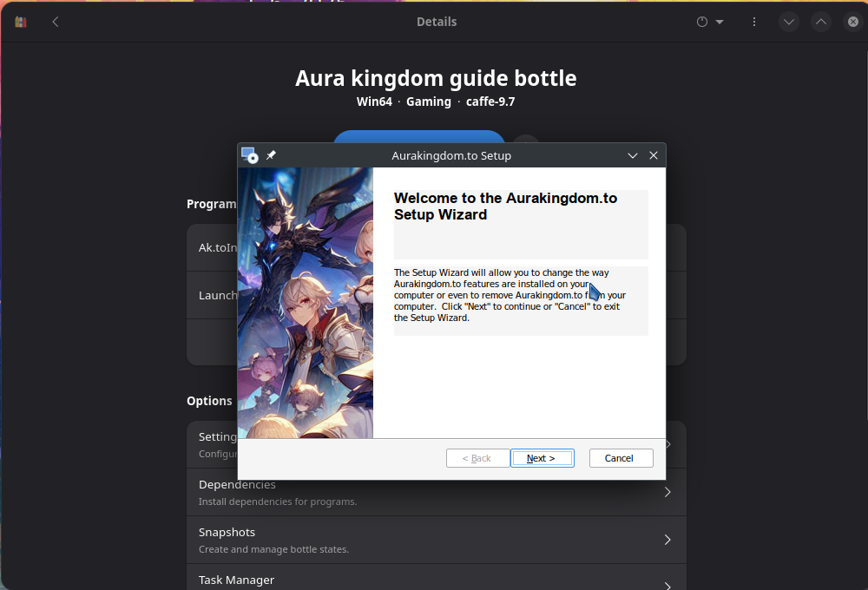Open the Settings option row
This screenshot has width=868, height=590.
pos(437,444)
